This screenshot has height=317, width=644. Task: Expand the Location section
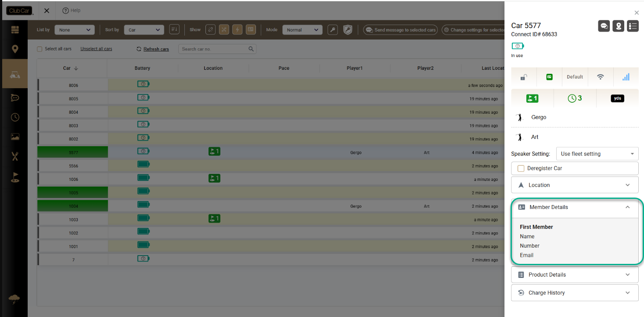[575, 185]
